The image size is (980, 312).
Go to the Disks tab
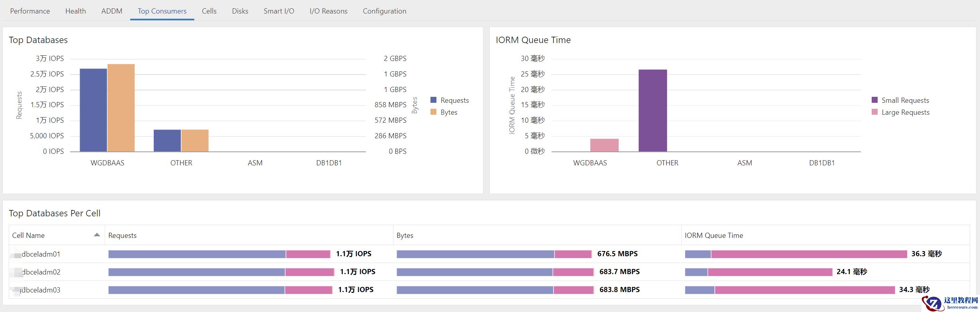point(240,11)
